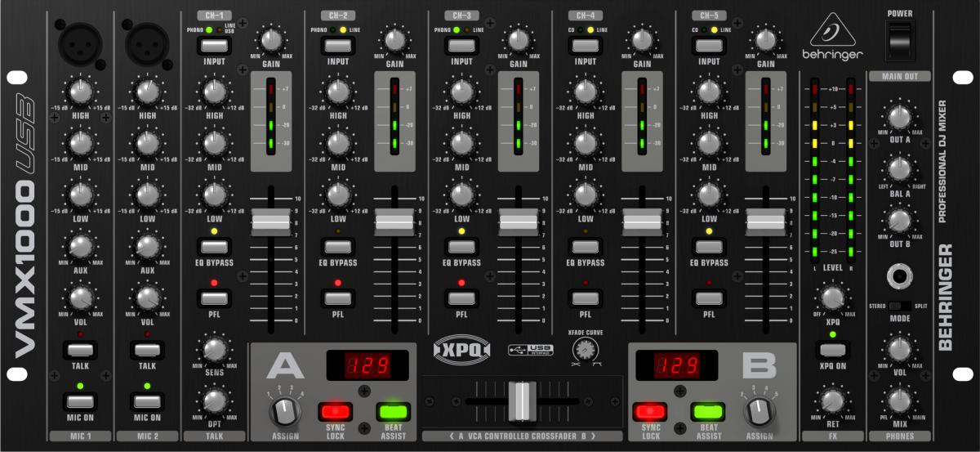The width and height of the screenshot is (980, 452).
Task: Click the TALK section SENS knob
Action: [x=214, y=350]
